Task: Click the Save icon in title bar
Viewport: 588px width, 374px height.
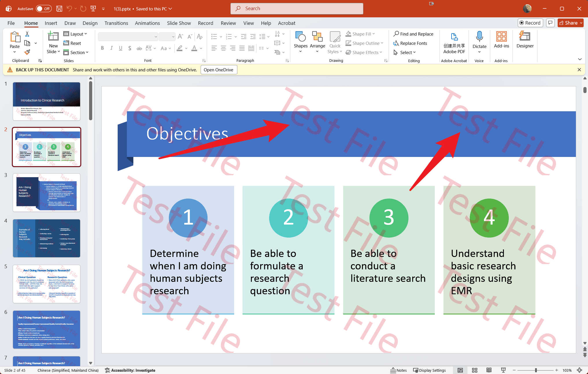Action: pos(59,9)
